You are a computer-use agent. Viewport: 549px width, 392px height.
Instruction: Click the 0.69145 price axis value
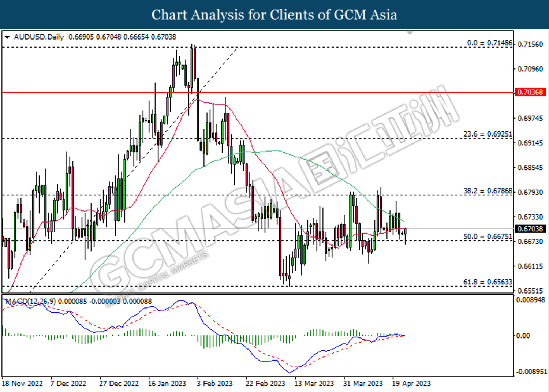pos(530,143)
